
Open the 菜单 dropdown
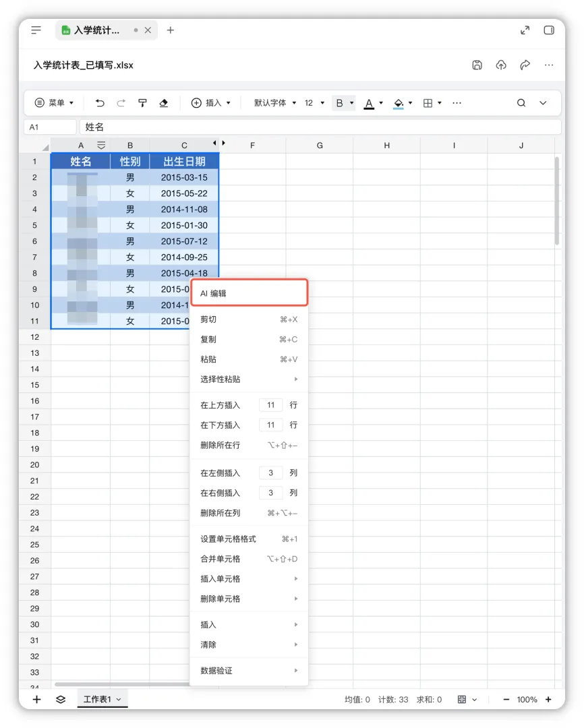point(55,103)
